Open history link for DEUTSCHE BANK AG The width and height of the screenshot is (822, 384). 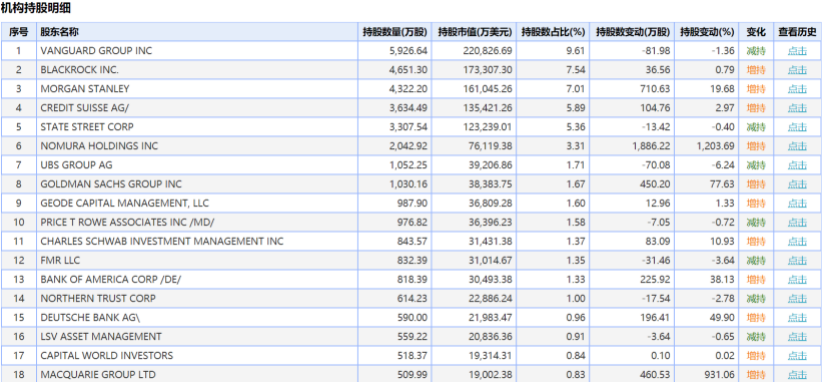coord(797,318)
